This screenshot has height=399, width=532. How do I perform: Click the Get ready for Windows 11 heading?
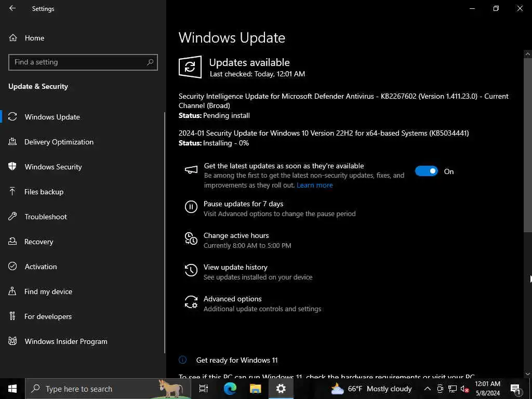pos(237,361)
